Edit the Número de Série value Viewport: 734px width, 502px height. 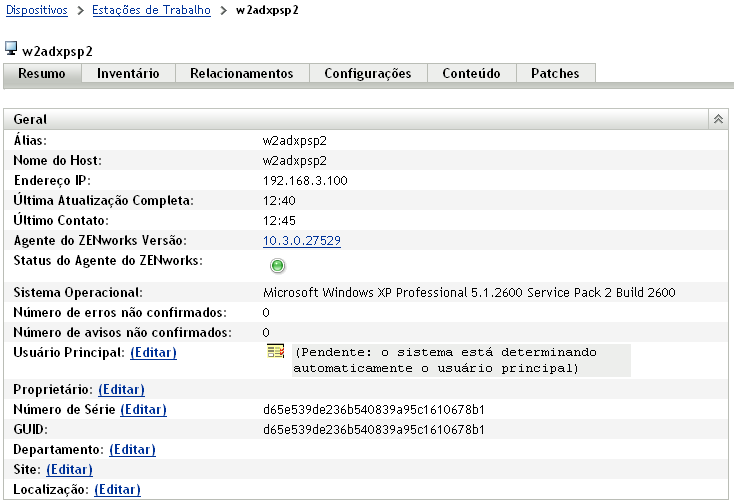[x=143, y=410]
